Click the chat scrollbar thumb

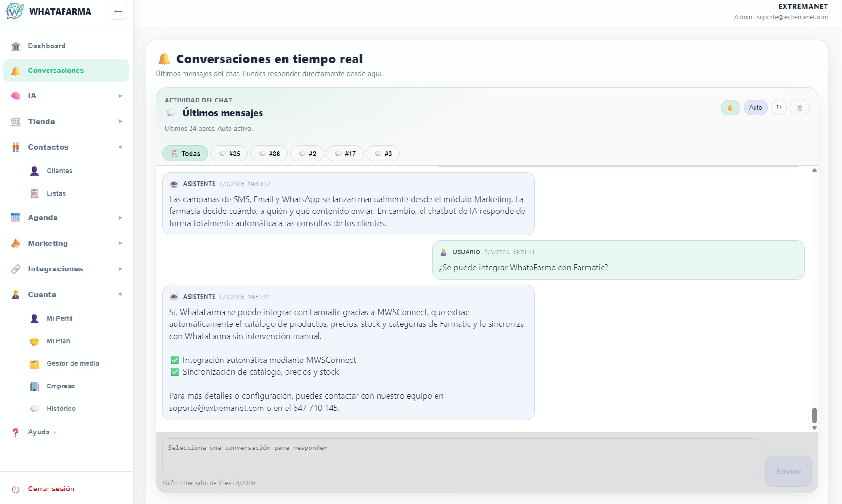point(814,415)
